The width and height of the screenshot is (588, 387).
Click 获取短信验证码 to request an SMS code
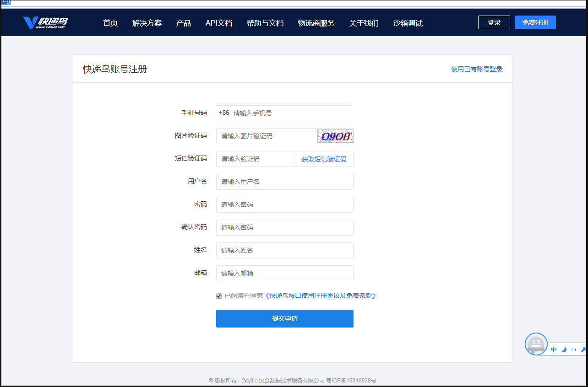(x=324, y=159)
